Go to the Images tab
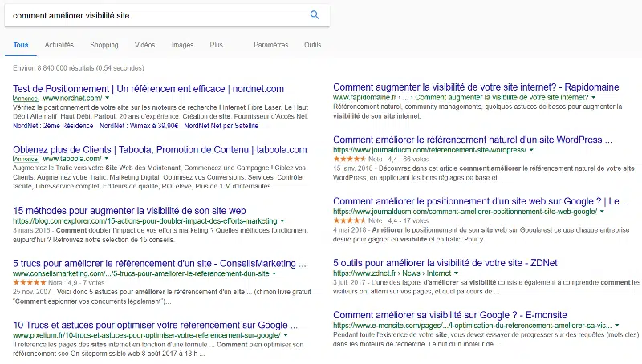Screen dimensions: 642x364 coord(182,46)
